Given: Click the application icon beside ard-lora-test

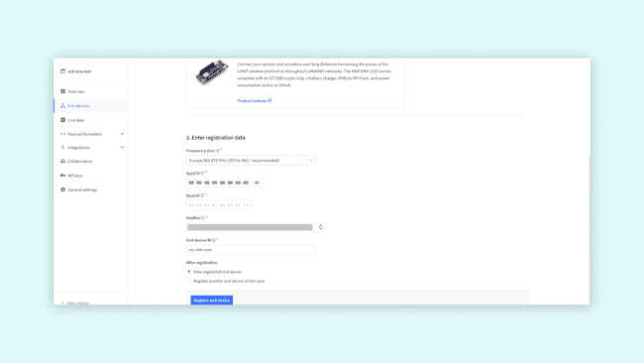Looking at the screenshot, I should coord(62,71).
